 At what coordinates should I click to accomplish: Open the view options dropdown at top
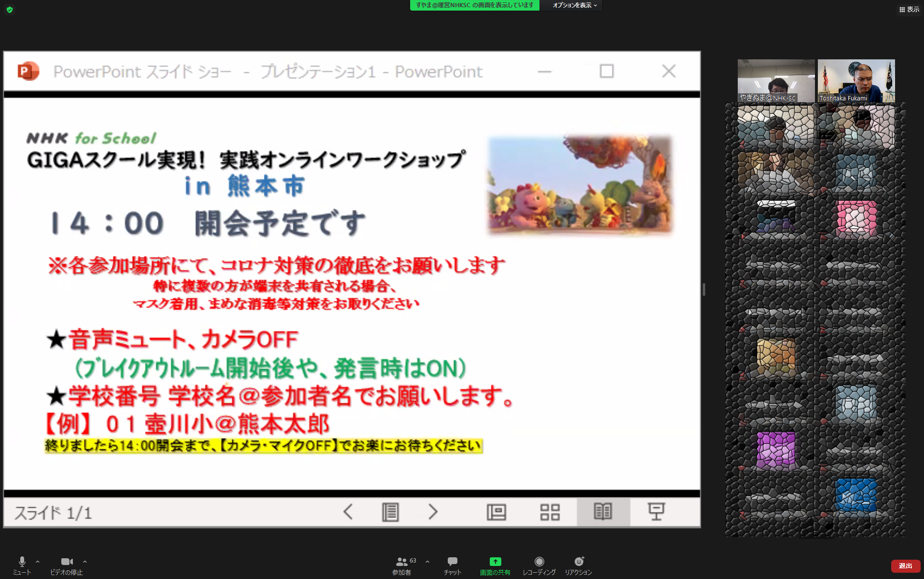point(574,5)
